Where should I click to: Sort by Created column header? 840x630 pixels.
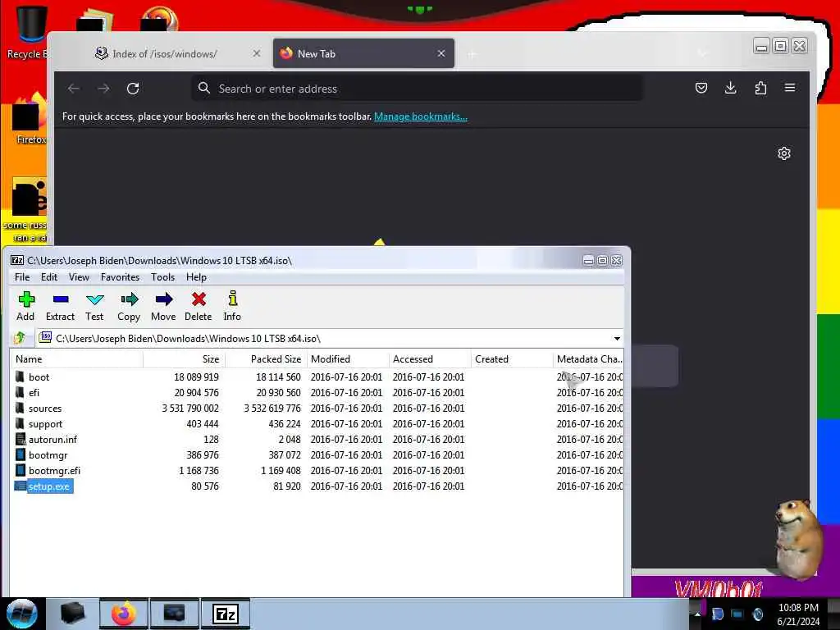click(512, 359)
